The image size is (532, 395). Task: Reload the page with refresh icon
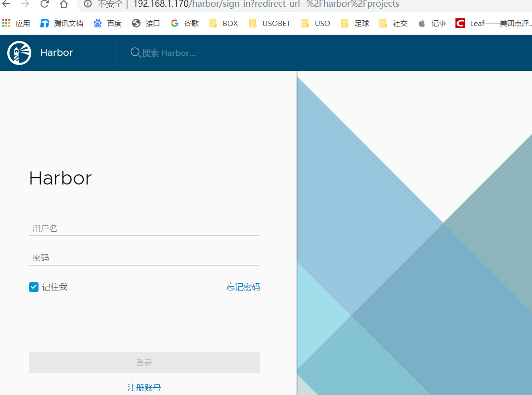[44, 4]
